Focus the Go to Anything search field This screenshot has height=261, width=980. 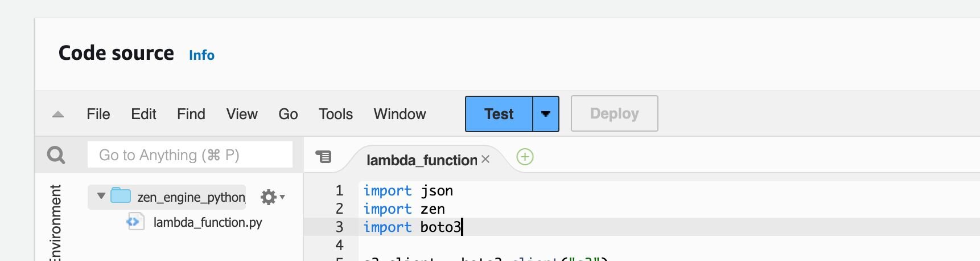pos(190,155)
